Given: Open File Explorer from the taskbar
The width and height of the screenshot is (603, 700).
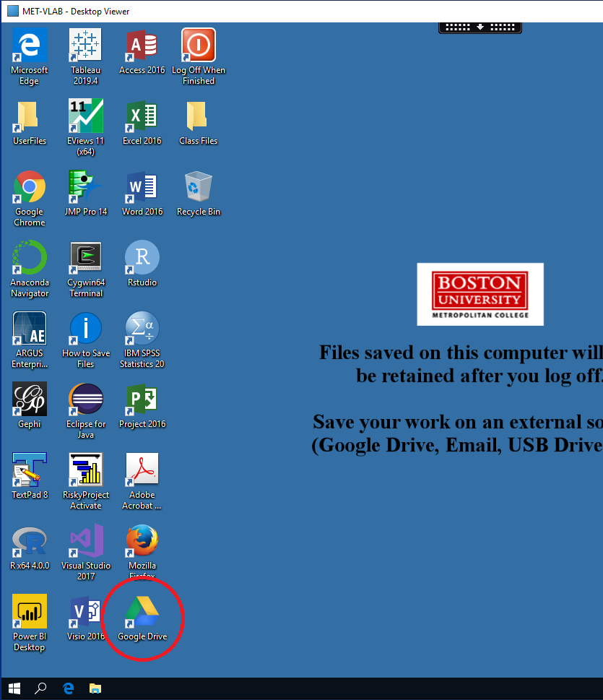Looking at the screenshot, I should pyautogui.click(x=95, y=688).
